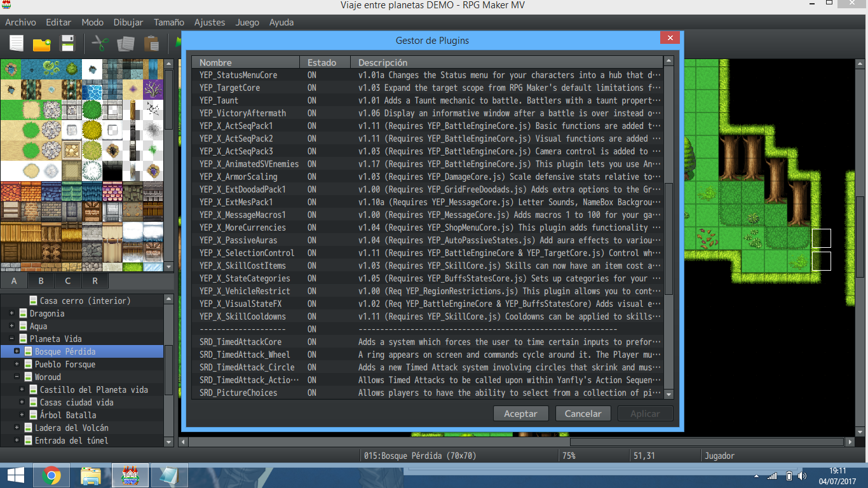Image resolution: width=868 pixels, height=488 pixels.
Task: Click the ON status of YEP_Taunt
Action: 312,100
